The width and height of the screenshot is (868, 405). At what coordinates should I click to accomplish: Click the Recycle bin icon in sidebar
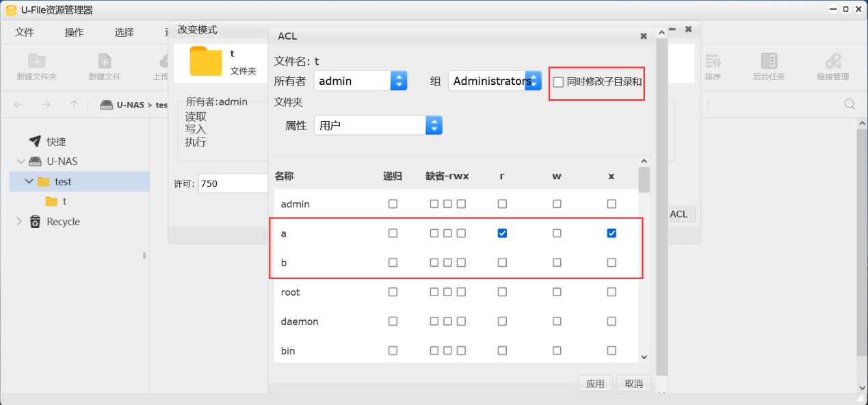pyautogui.click(x=35, y=222)
